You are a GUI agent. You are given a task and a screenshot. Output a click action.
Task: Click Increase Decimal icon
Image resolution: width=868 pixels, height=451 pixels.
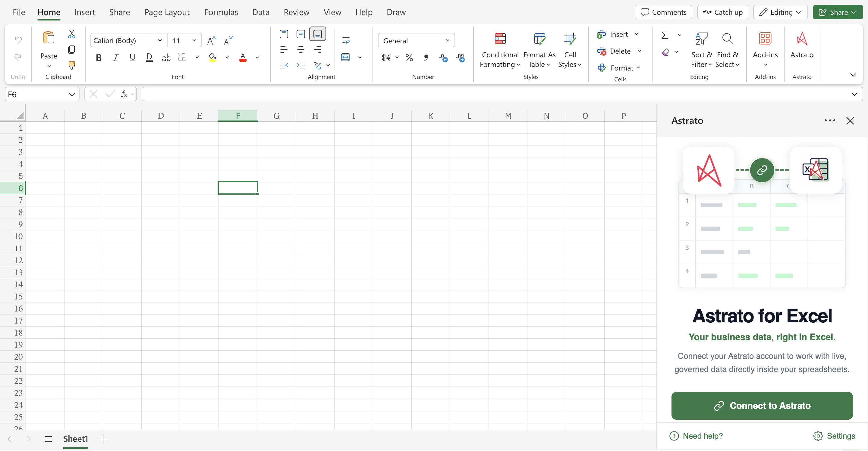(x=443, y=58)
